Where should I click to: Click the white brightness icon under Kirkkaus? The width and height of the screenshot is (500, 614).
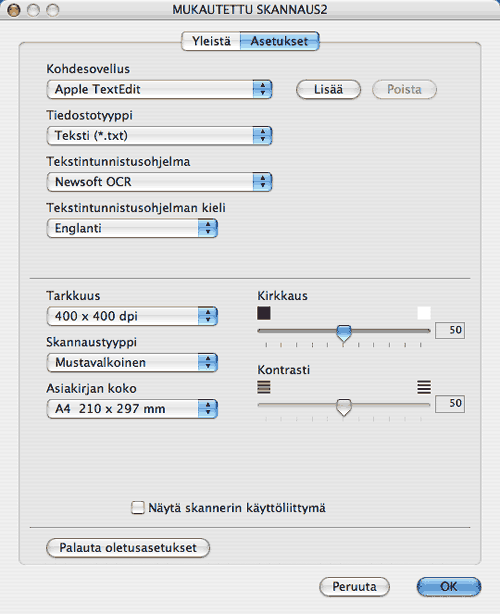click(424, 313)
